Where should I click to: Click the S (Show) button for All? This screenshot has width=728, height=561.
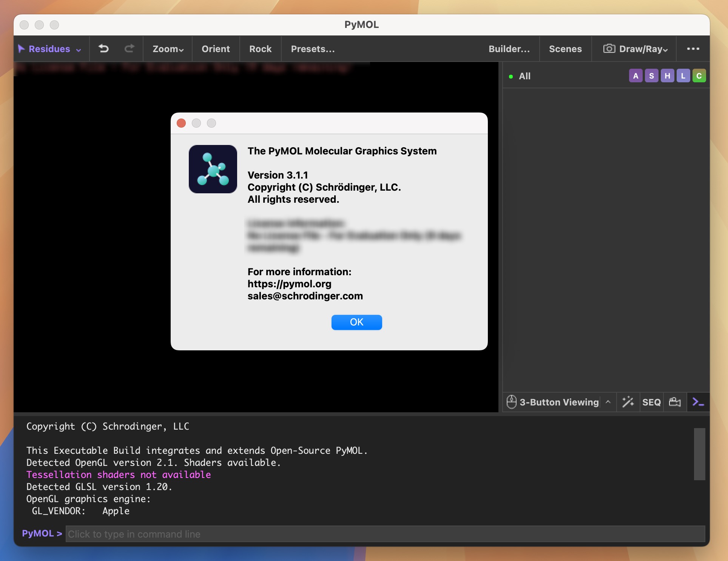coord(652,76)
